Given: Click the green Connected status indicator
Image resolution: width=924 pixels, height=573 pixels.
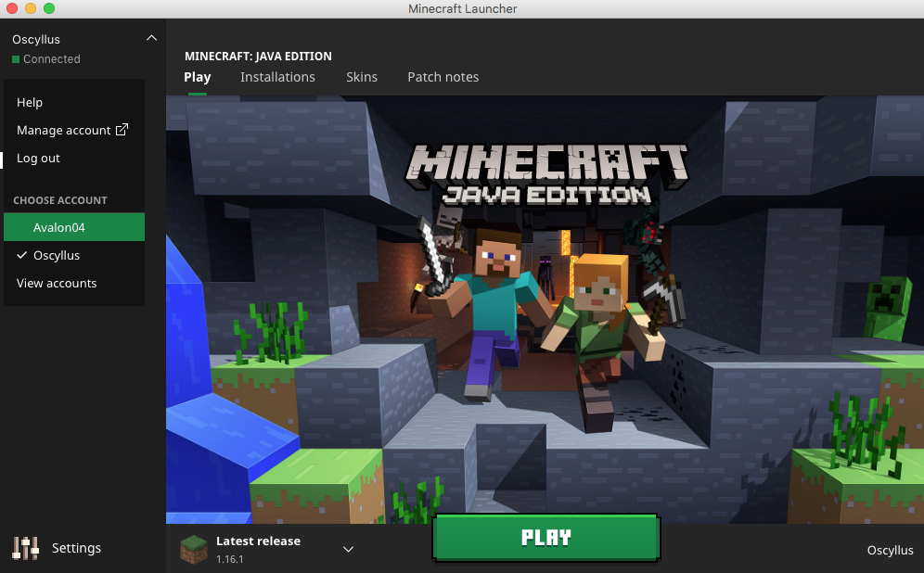Looking at the screenshot, I should (x=16, y=59).
